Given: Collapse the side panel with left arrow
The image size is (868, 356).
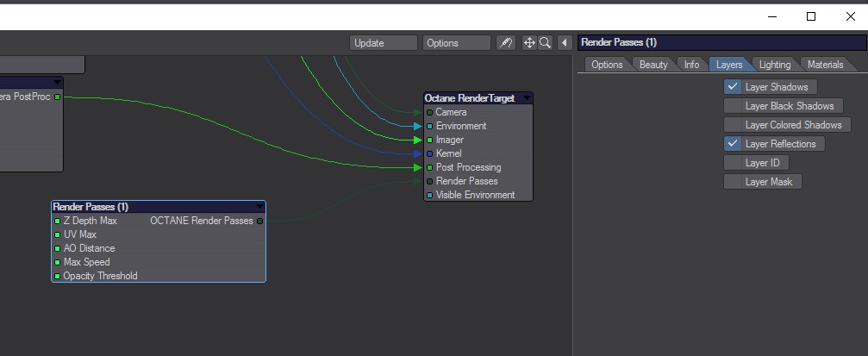Looking at the screenshot, I should tap(565, 42).
